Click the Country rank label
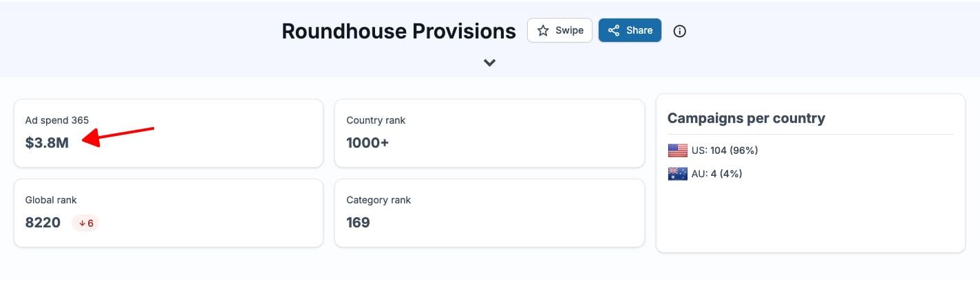This screenshot has width=980, height=281. point(376,120)
